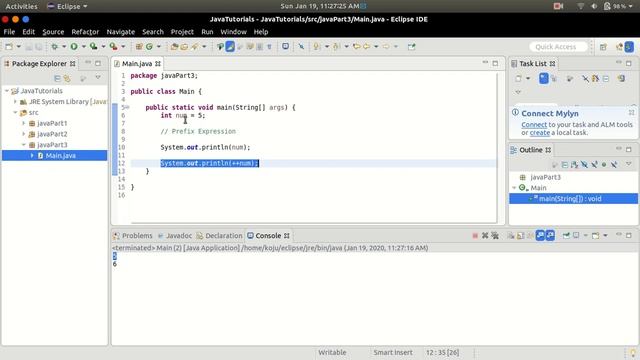Click the create local task link
Image resolution: width=640 pixels, height=360 pixels.
coord(540,133)
